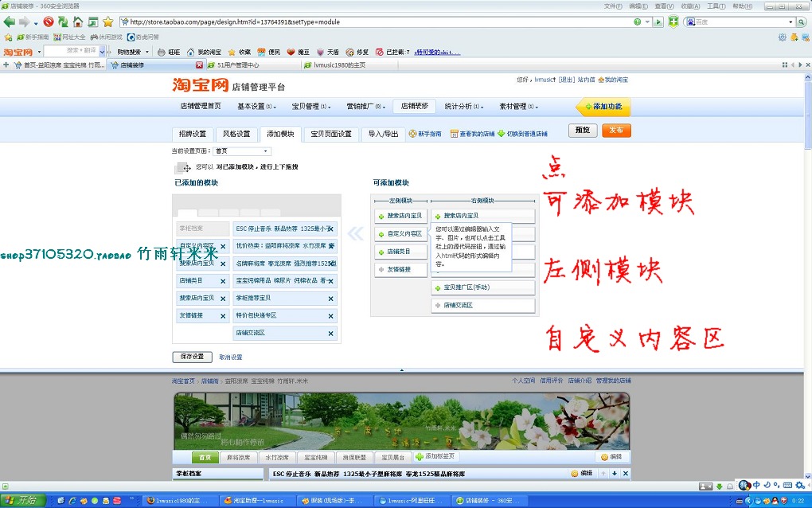Remove the 特价包快递专区 module

click(331, 316)
